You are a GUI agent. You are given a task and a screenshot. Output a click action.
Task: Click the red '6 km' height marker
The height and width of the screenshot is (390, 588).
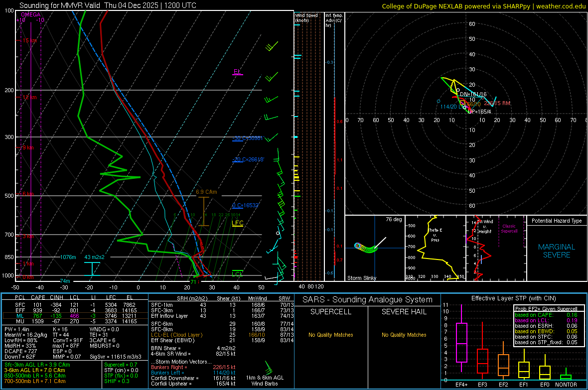click(x=28, y=194)
